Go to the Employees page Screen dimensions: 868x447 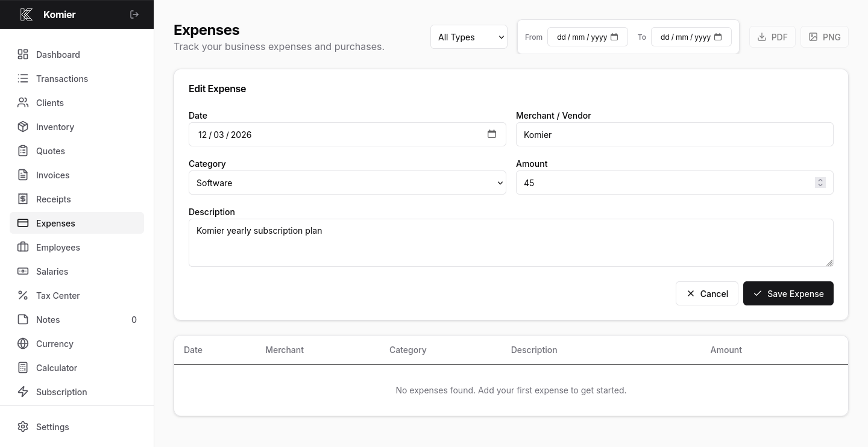click(x=58, y=247)
